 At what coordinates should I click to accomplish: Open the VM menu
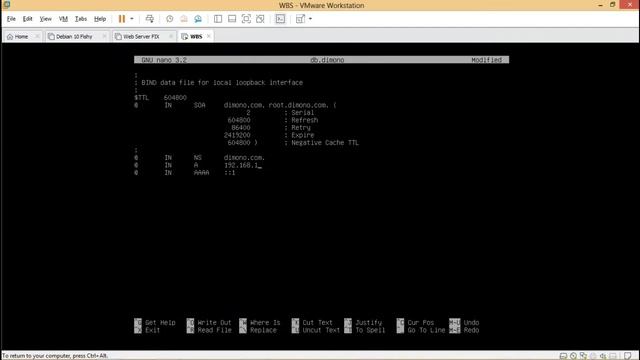pos(63,19)
